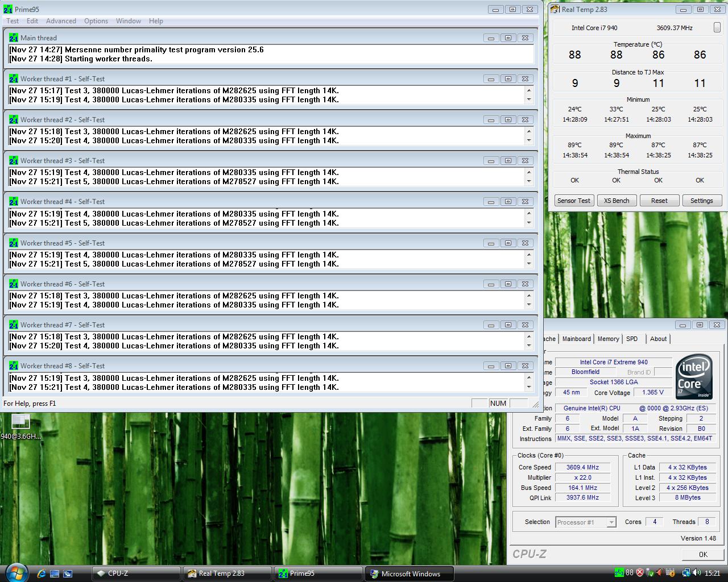This screenshot has height=582, width=728.
Task: Open the volume speaker tray icon
Action: coord(697,573)
